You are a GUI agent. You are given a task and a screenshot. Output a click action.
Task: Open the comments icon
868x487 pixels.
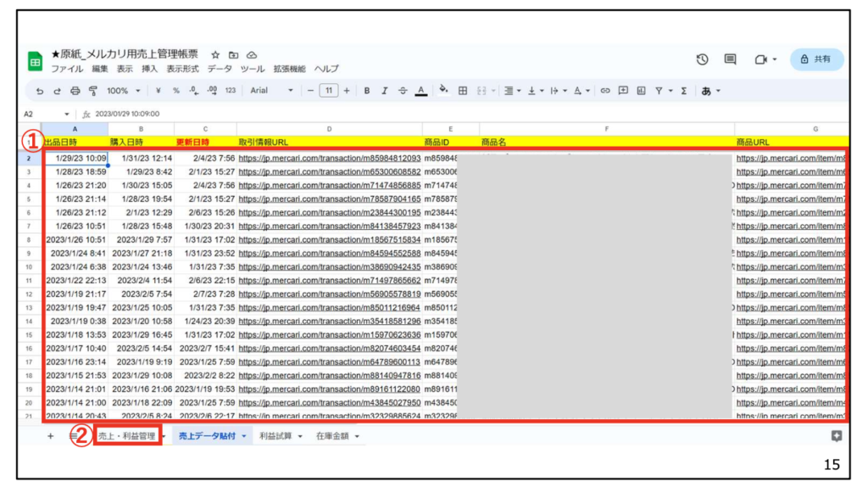[730, 59]
